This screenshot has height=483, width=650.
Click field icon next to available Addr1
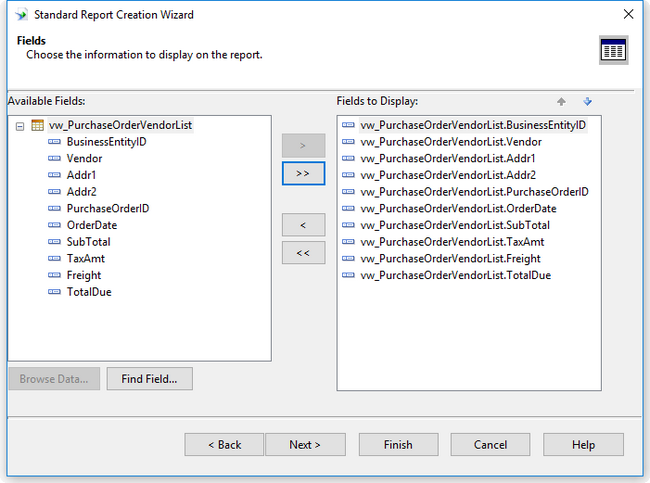tap(54, 175)
